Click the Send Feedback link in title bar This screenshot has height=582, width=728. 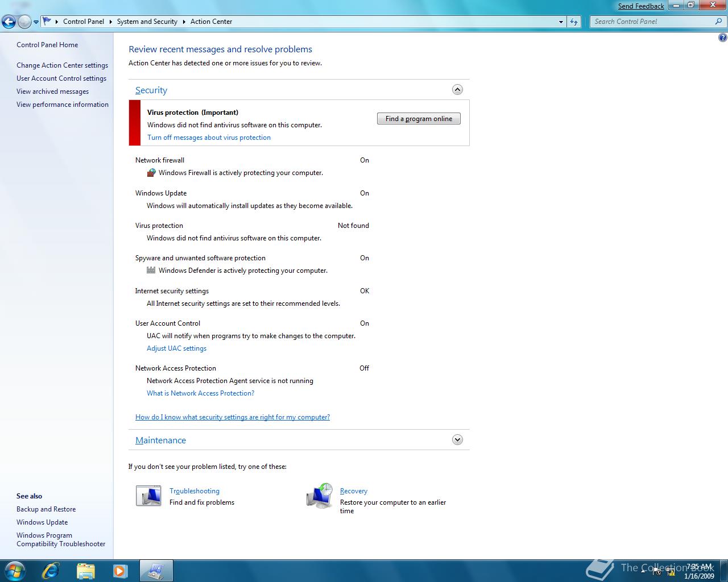[641, 6]
